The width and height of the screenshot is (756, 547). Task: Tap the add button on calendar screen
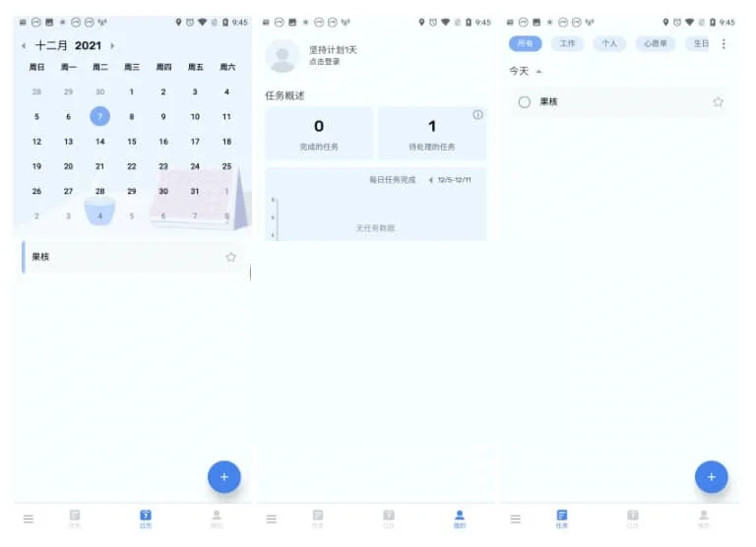(x=223, y=476)
